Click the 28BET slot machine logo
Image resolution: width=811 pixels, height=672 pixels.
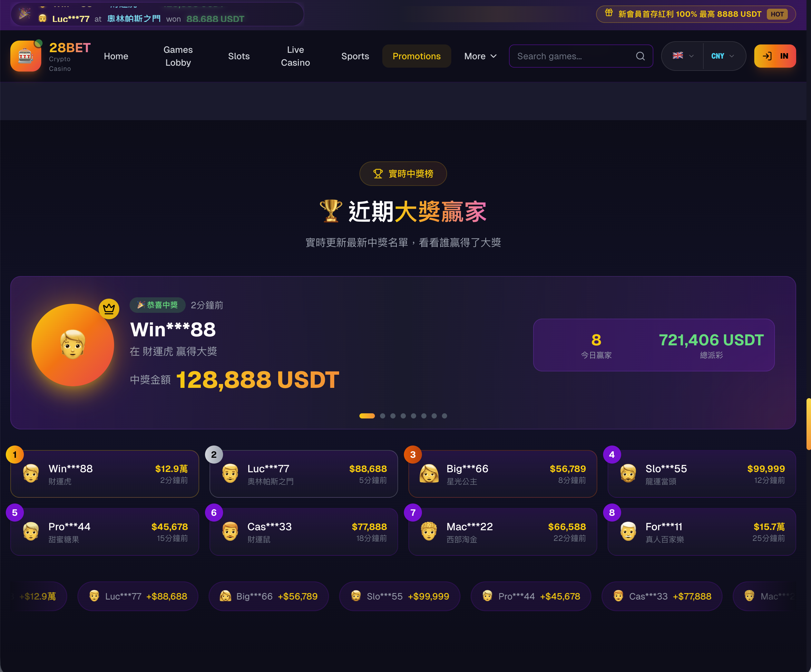(25, 56)
